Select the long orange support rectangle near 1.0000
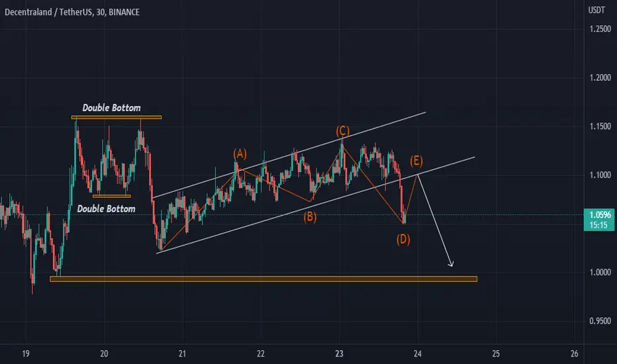Image resolution: width=617 pixels, height=364 pixels. pos(263,279)
